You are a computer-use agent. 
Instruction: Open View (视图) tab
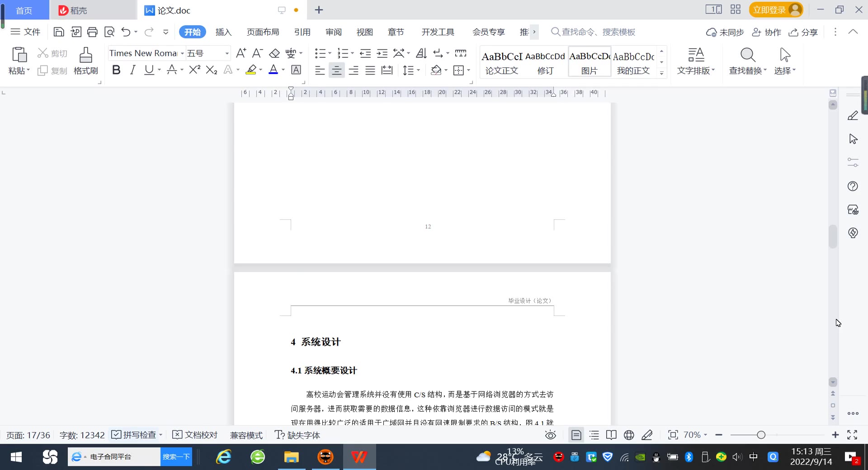365,32
